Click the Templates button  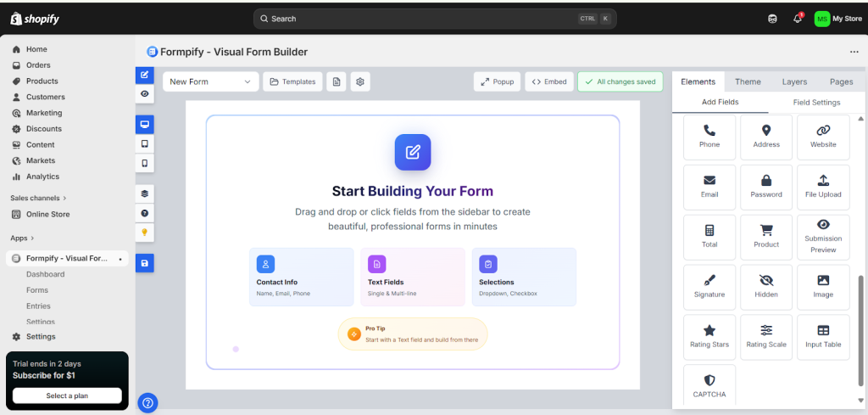point(292,81)
